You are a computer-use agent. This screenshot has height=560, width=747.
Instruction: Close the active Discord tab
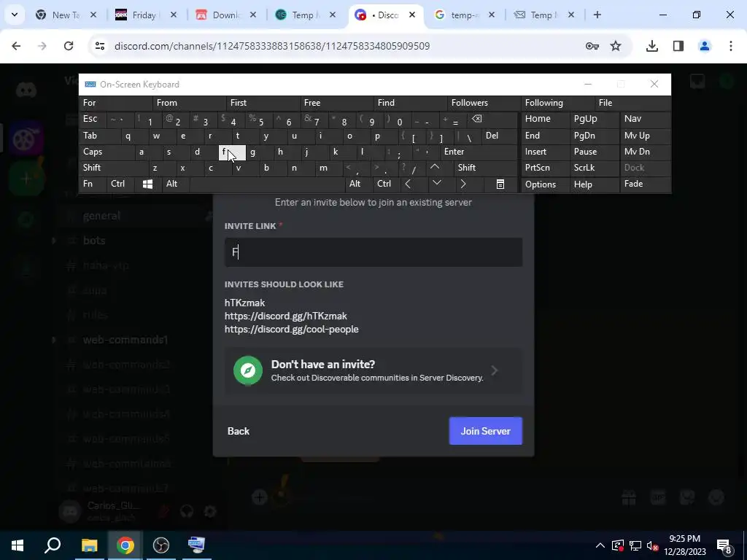coord(412,15)
